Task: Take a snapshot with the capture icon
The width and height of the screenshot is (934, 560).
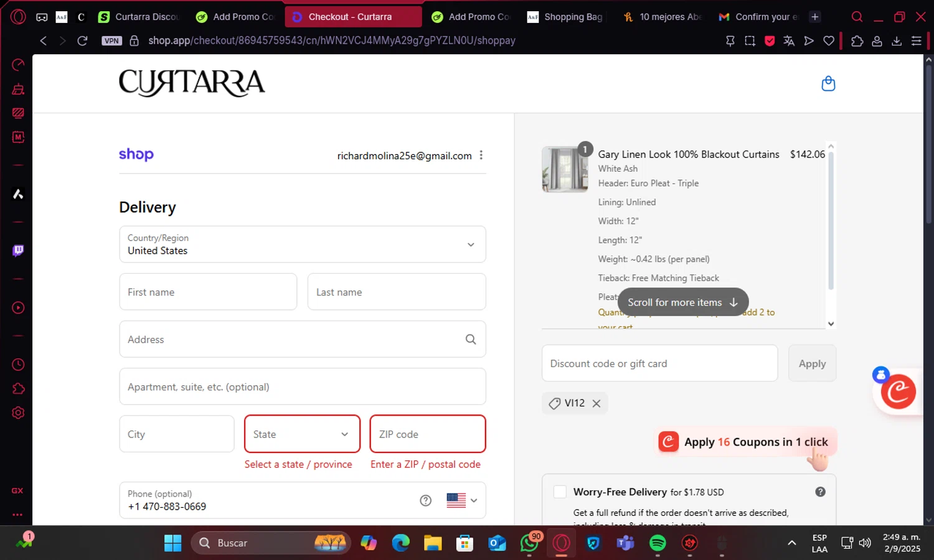Action: pyautogui.click(x=750, y=40)
